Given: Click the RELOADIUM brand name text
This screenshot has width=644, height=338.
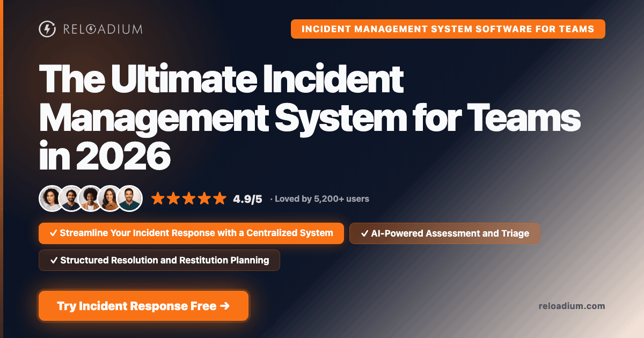Looking at the screenshot, I should pyautogui.click(x=102, y=29).
